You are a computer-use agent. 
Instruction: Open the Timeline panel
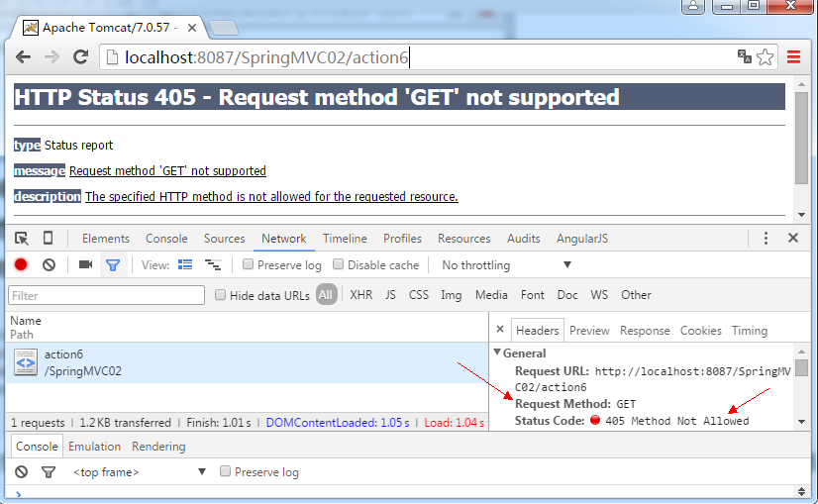point(345,239)
